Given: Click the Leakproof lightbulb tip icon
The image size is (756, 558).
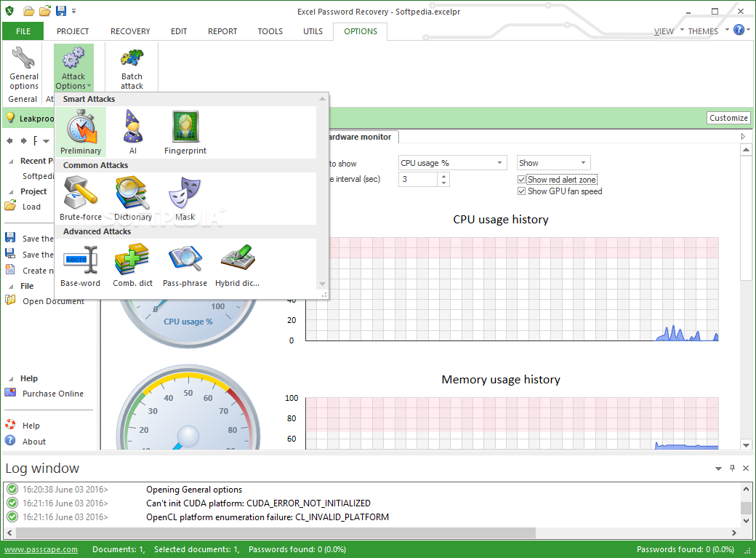Looking at the screenshot, I should pos(10,118).
